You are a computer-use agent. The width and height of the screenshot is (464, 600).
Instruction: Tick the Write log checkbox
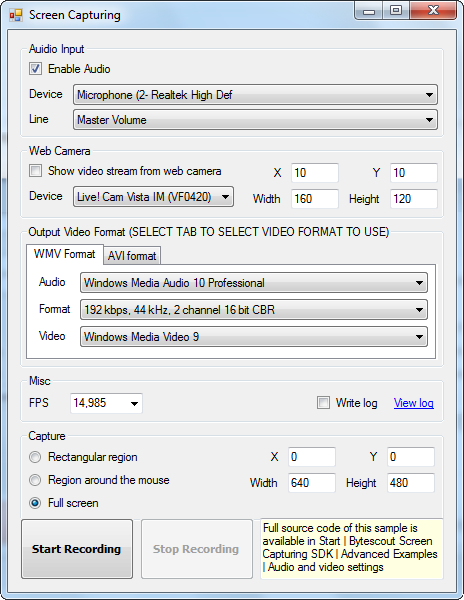tap(323, 403)
